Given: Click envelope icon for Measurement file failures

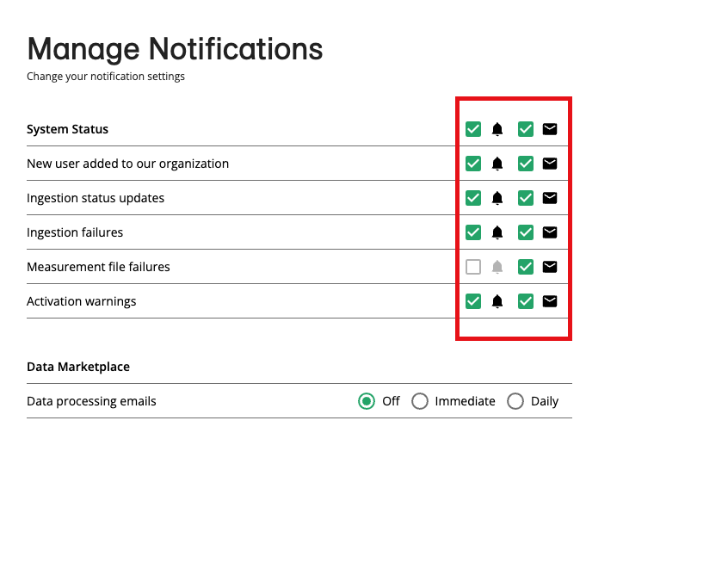Looking at the screenshot, I should 550,267.
